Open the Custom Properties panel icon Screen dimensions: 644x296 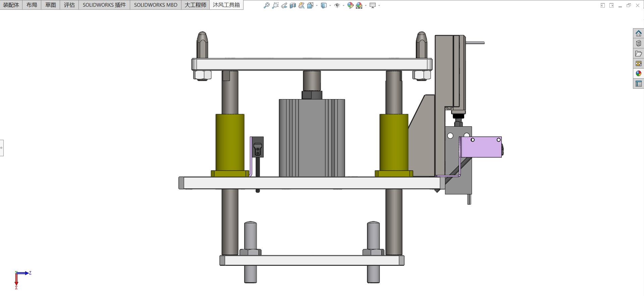(638, 84)
